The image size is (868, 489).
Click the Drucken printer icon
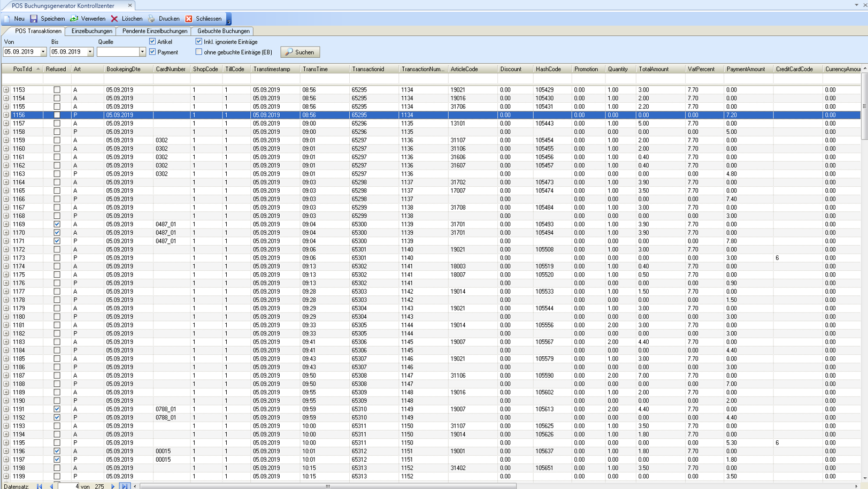coord(152,19)
